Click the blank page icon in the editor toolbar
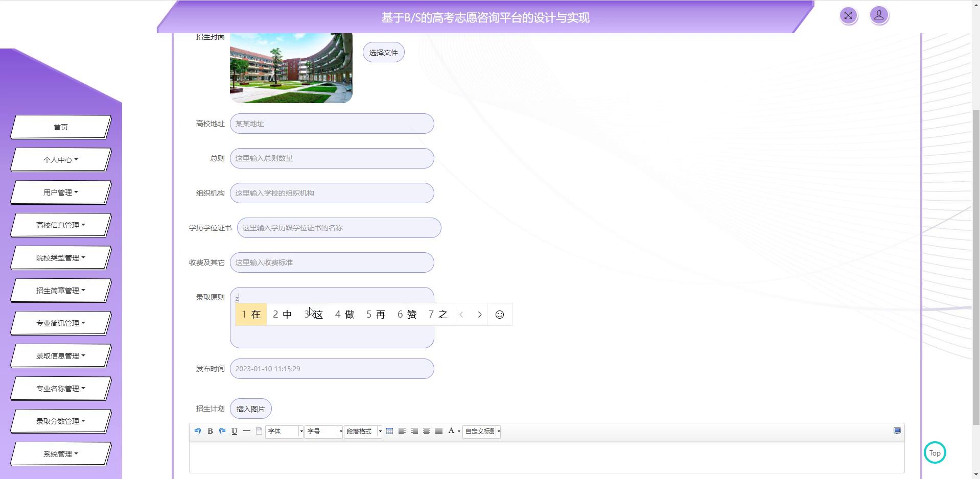This screenshot has width=980, height=479. tap(259, 431)
